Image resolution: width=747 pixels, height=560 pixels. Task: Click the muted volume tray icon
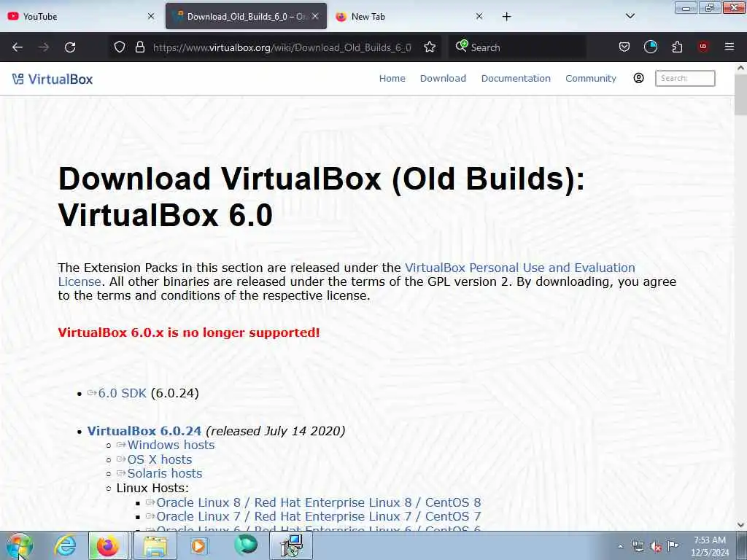click(656, 547)
